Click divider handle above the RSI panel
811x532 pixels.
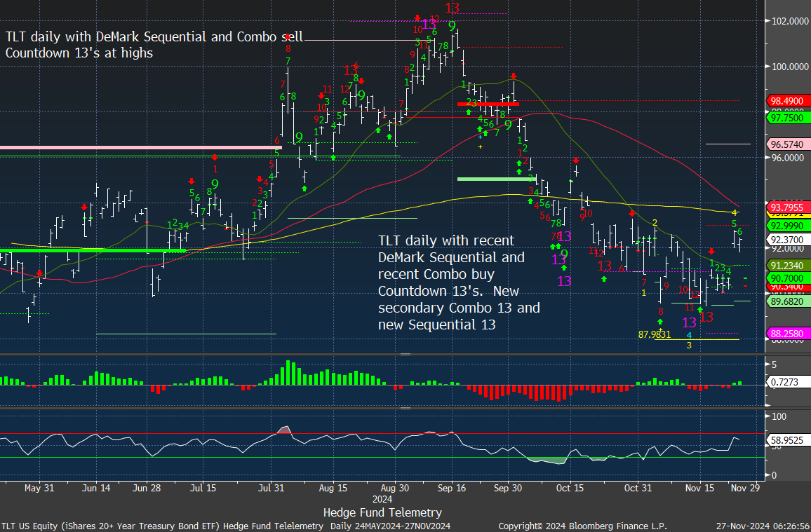pos(405,408)
